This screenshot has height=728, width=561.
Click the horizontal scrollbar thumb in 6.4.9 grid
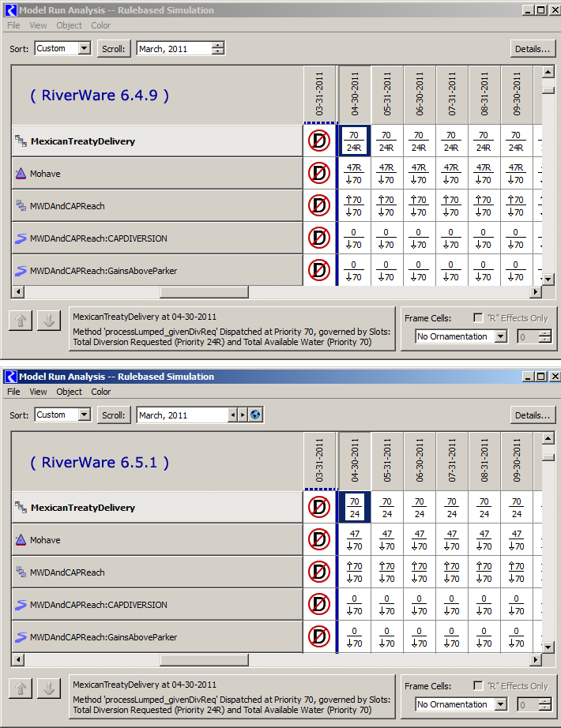tap(204, 291)
